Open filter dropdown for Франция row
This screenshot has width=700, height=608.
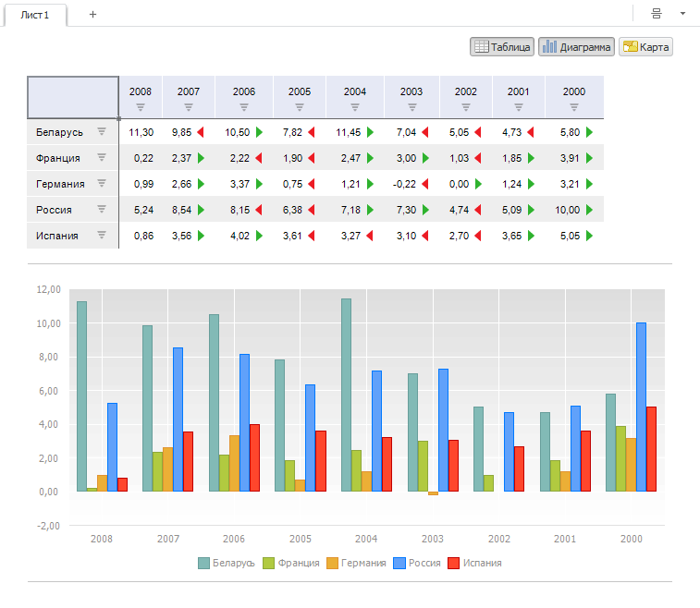coord(102,158)
